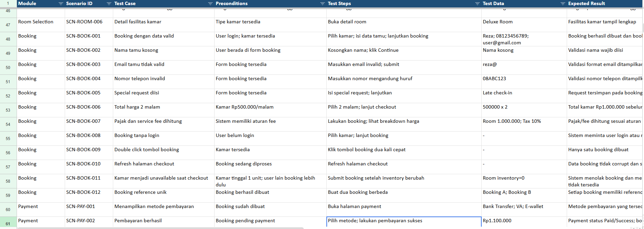Viewport: 644px width, 229px height.
Task: Click 'Menampilkan metode pembayaran' cell
Action: click(164, 210)
